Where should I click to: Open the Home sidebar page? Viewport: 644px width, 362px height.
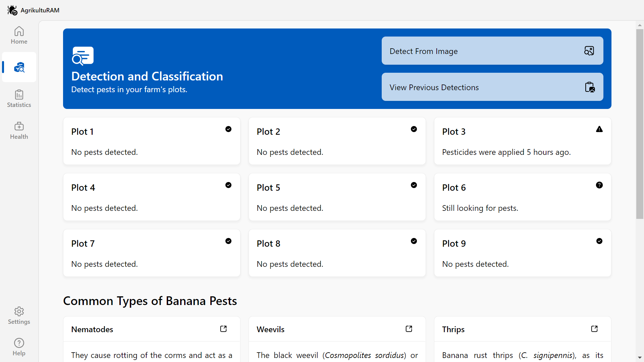point(19,35)
